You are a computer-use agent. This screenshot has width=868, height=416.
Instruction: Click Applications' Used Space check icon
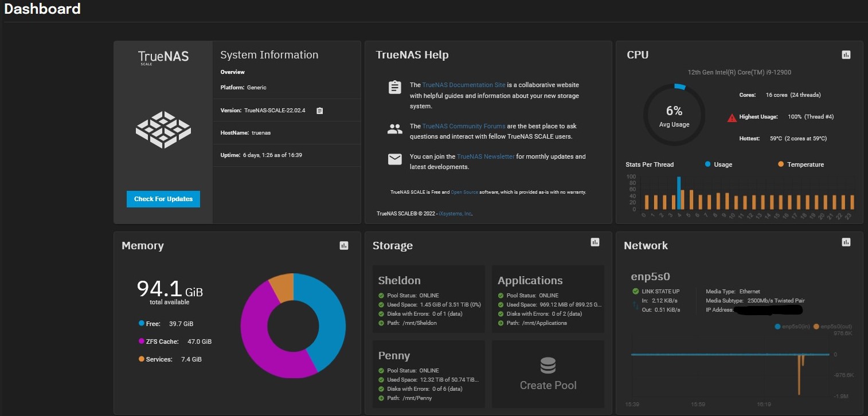(x=501, y=305)
